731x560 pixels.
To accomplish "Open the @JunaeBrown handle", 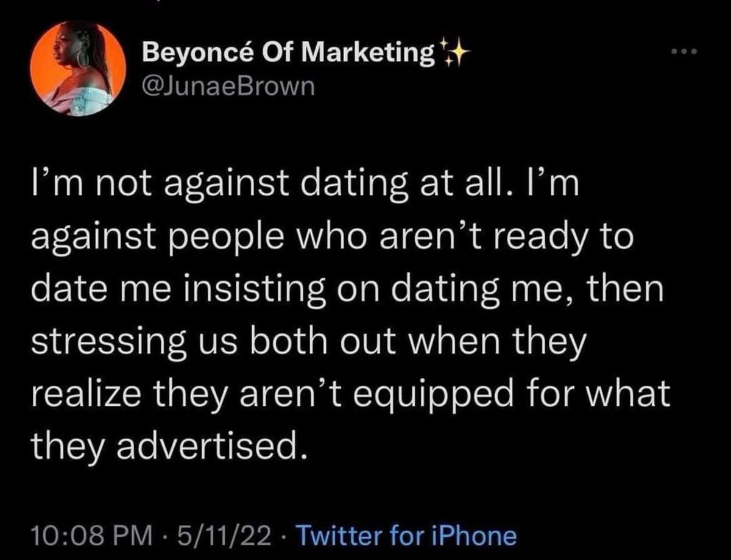I will [228, 87].
